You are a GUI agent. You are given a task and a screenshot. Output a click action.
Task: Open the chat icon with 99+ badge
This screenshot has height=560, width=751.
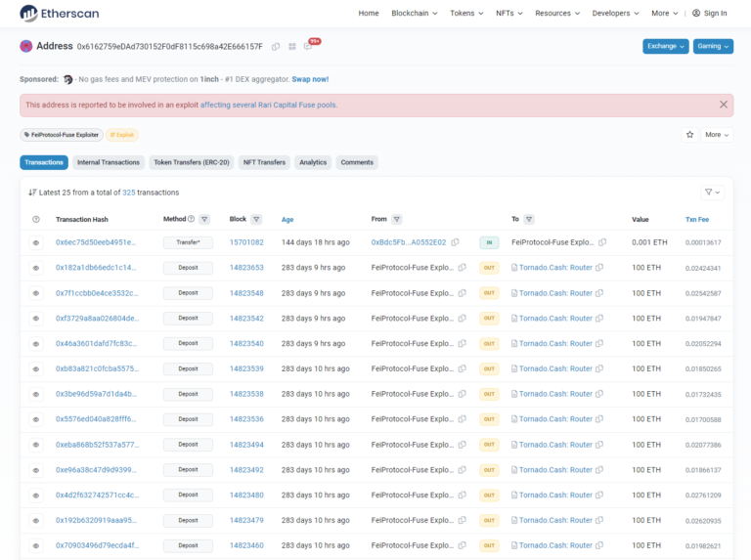coord(308,47)
